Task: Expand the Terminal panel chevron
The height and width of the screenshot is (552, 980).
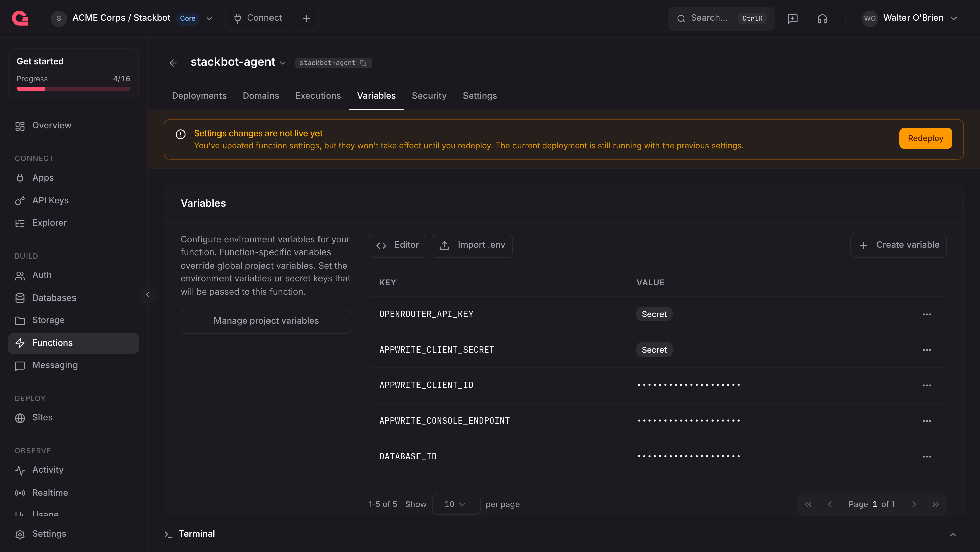Action: tap(953, 535)
